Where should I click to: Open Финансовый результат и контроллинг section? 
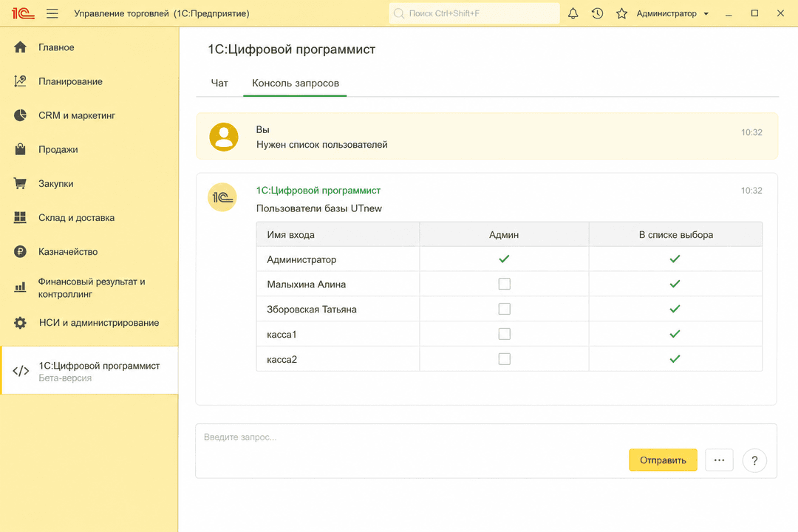pyautogui.click(x=92, y=287)
